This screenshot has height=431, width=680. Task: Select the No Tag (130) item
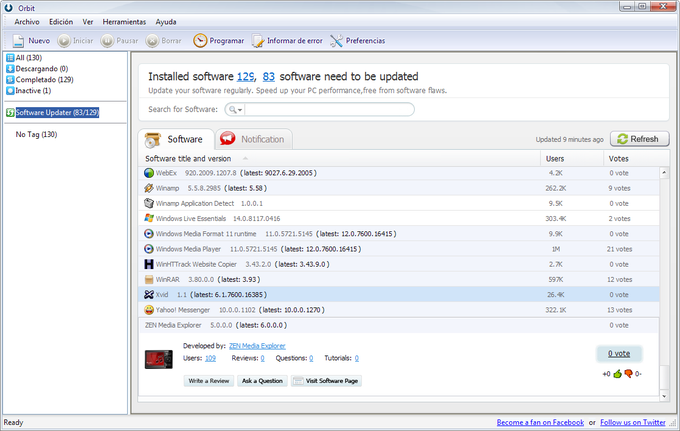click(36, 134)
